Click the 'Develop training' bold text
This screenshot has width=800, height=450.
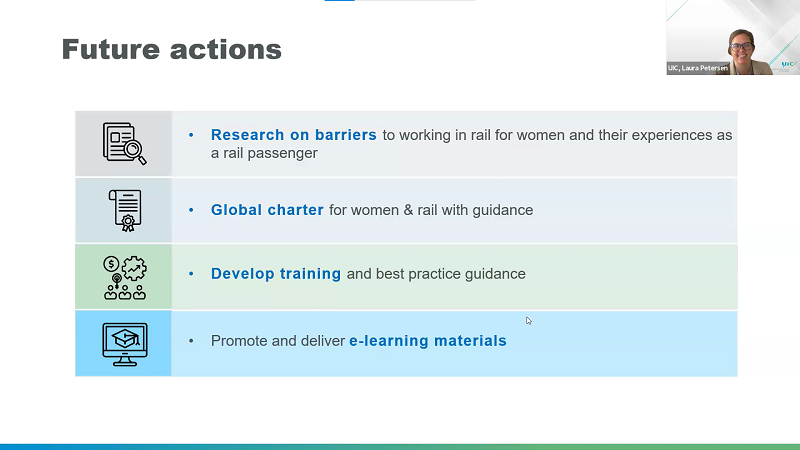pos(276,274)
